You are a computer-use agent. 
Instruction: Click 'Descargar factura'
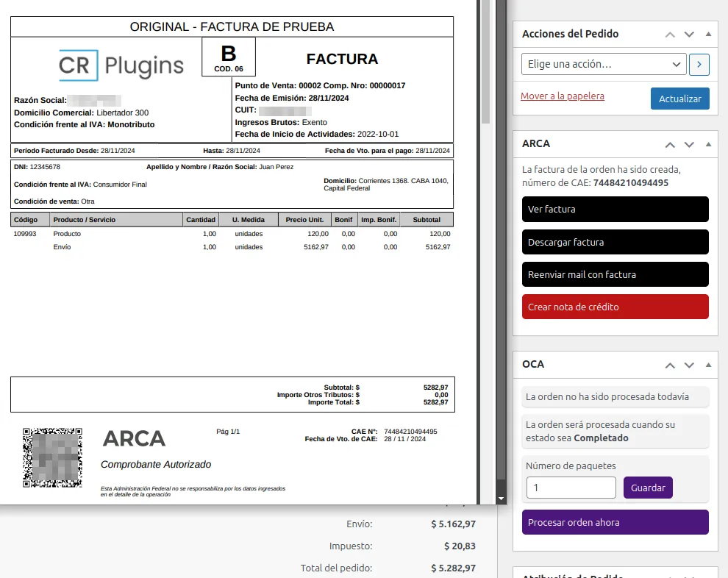coord(615,242)
